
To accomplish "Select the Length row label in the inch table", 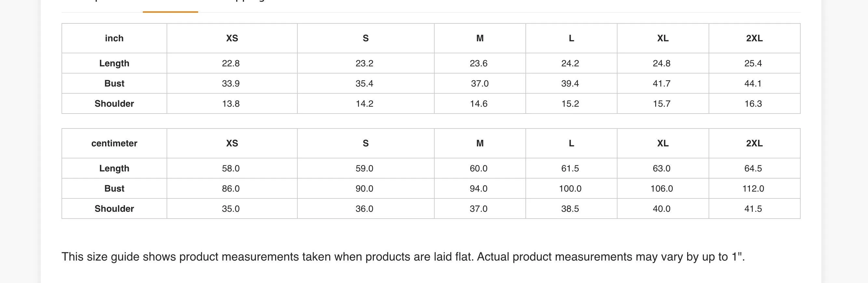I will point(114,63).
